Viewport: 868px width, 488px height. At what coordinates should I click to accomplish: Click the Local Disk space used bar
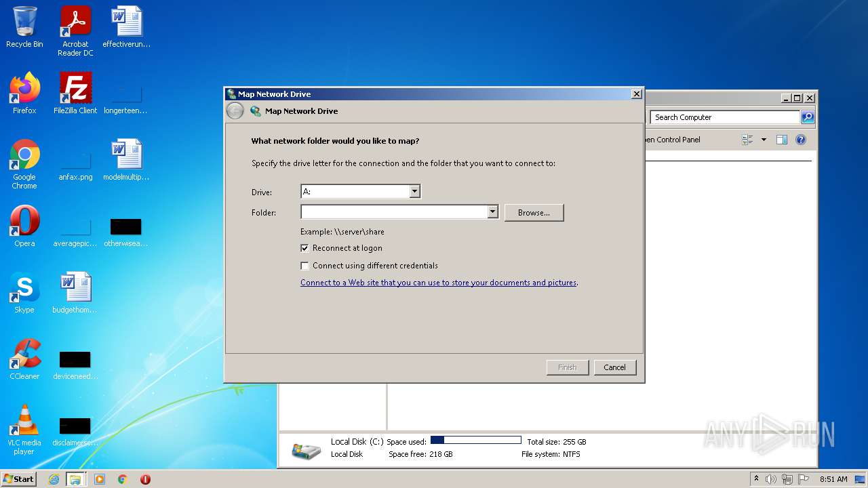[476, 441]
